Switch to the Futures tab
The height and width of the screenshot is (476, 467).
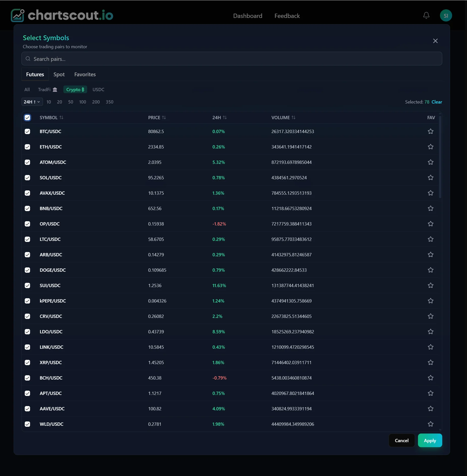[35, 74]
